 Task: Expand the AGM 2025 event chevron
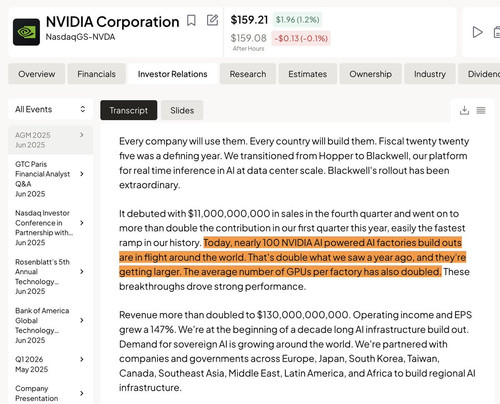[82, 135]
